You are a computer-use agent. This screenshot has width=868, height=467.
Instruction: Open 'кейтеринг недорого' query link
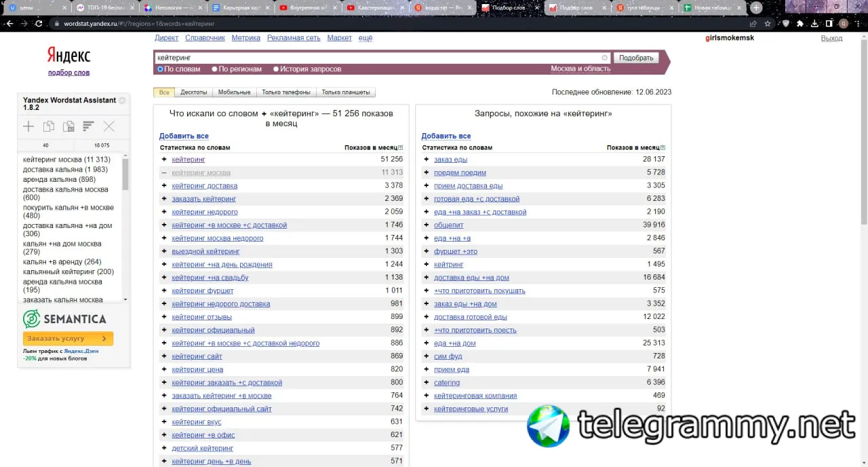click(205, 212)
